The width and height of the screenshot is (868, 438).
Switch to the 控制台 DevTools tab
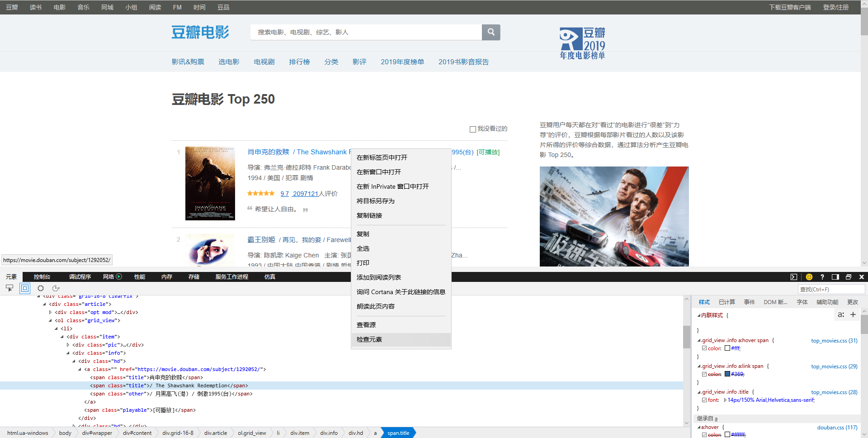(42, 277)
